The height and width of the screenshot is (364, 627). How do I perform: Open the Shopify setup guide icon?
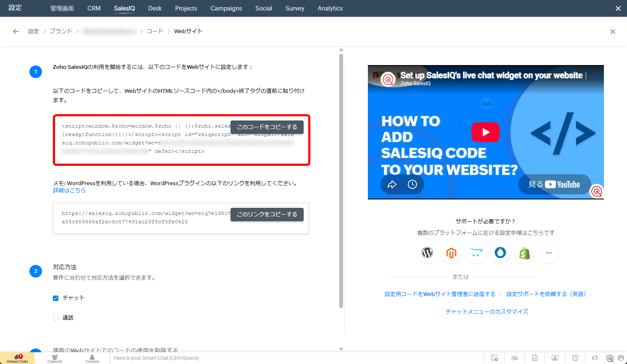pyautogui.click(x=525, y=253)
